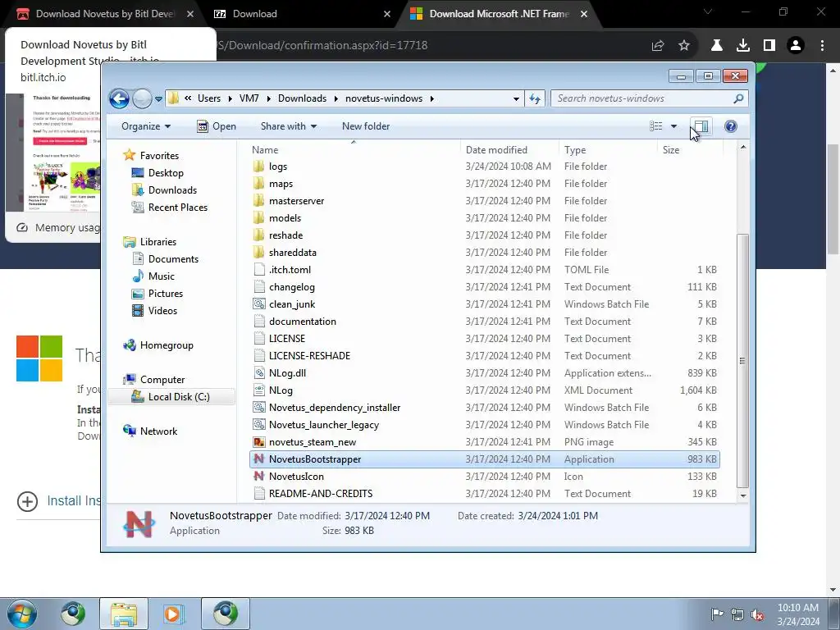Image resolution: width=840 pixels, height=630 pixels.
Task: Open Downloads in the navigation pane
Action: (x=172, y=190)
